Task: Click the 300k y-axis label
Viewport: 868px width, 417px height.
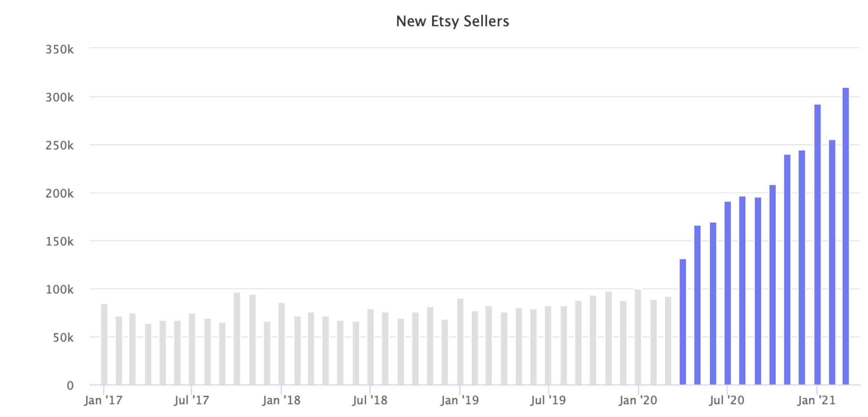Action: click(60, 97)
